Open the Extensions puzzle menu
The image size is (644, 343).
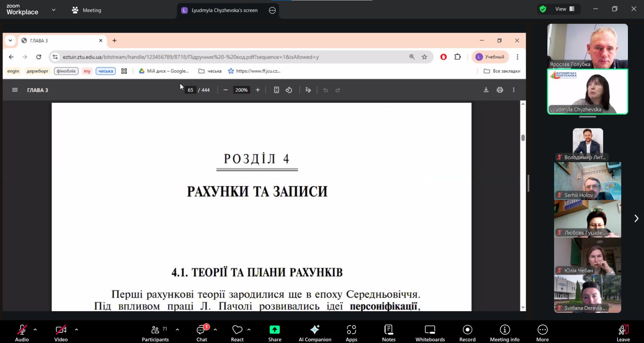[458, 57]
